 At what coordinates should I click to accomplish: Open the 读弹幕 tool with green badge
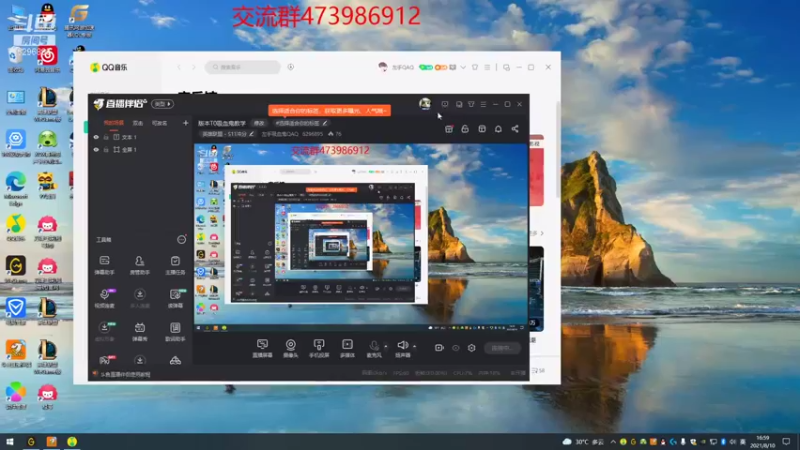tap(175, 298)
